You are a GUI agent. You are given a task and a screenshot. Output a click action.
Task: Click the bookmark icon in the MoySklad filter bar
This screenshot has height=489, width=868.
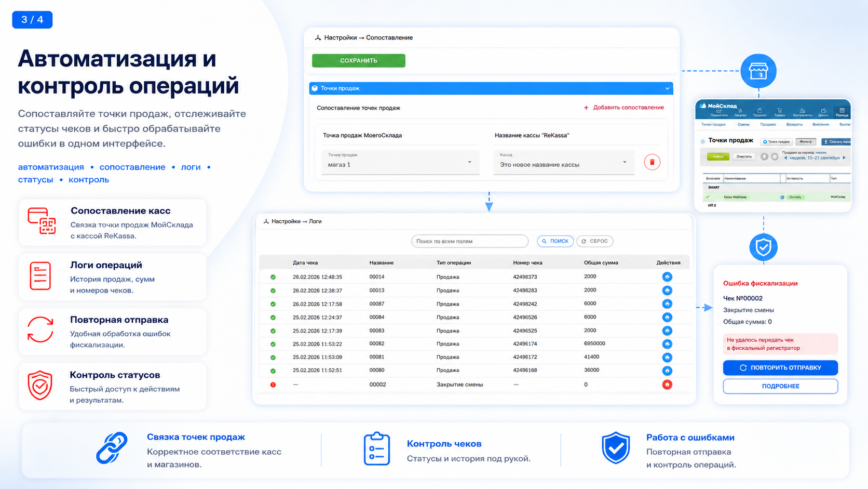(x=764, y=156)
